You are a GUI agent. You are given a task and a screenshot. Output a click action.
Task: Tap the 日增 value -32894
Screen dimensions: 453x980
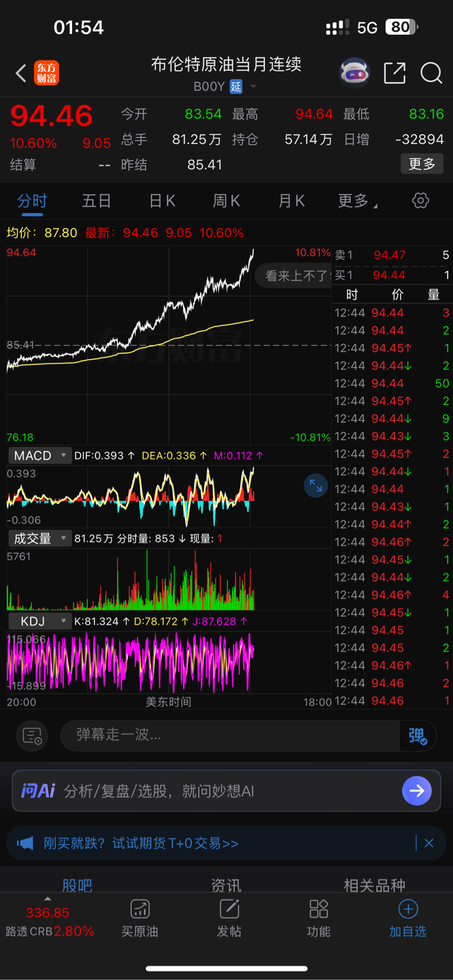pyautogui.click(x=419, y=140)
